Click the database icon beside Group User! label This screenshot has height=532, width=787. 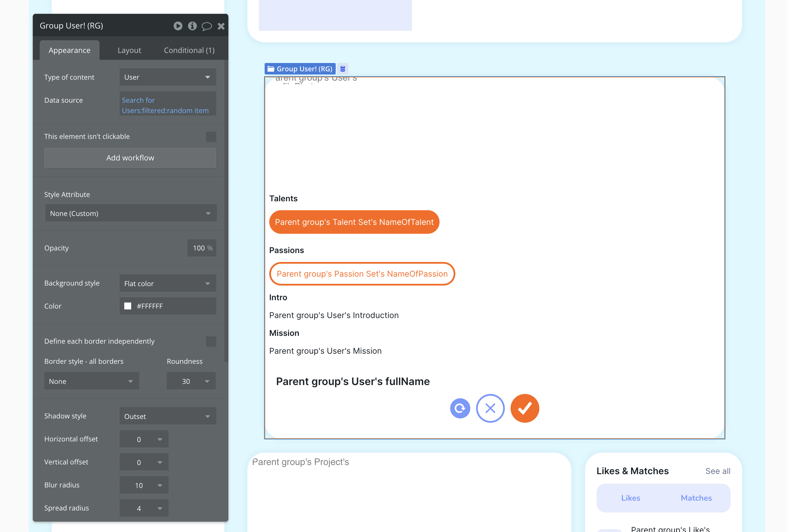[x=343, y=69]
